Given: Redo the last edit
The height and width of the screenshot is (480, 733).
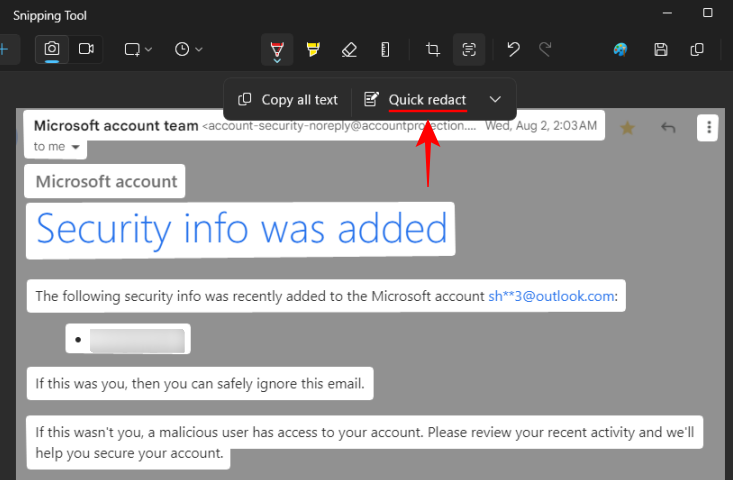Looking at the screenshot, I should coord(545,49).
